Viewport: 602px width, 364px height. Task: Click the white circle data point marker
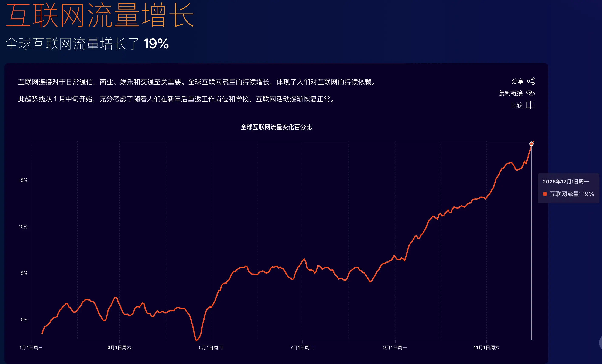tap(531, 144)
